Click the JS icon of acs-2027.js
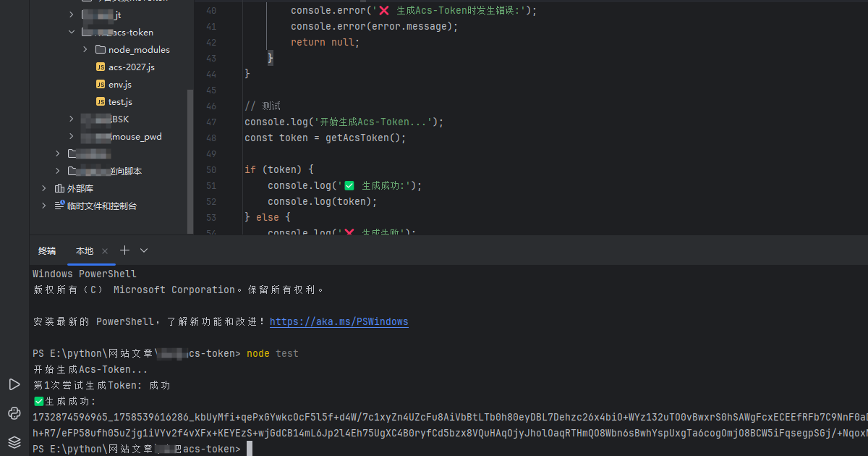868x456 pixels. pyautogui.click(x=101, y=67)
